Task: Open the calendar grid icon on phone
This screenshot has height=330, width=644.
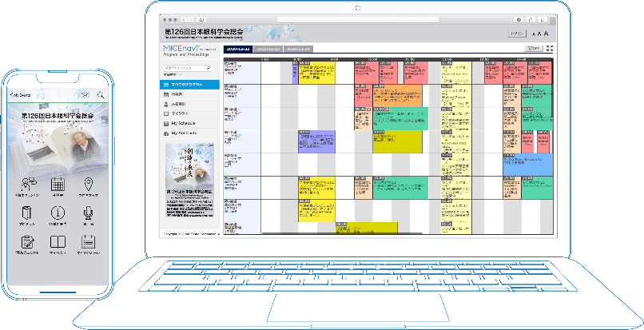Action: pyautogui.click(x=58, y=185)
